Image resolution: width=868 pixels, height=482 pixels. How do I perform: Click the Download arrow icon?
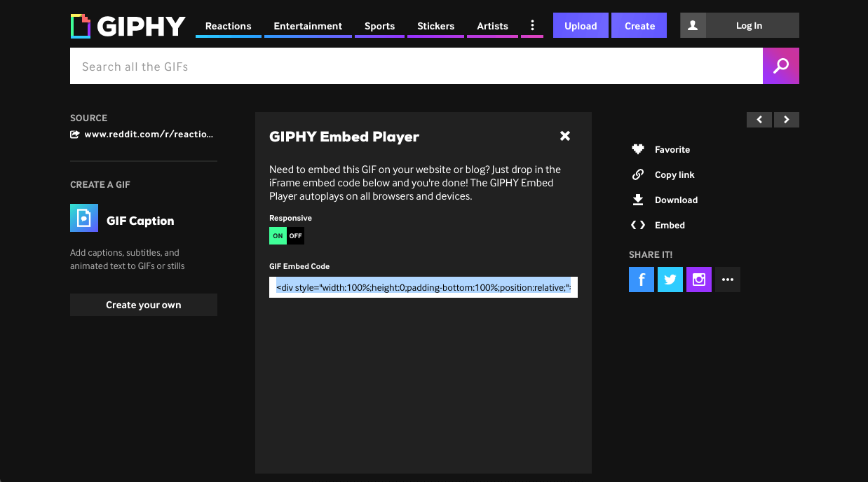[638, 200]
